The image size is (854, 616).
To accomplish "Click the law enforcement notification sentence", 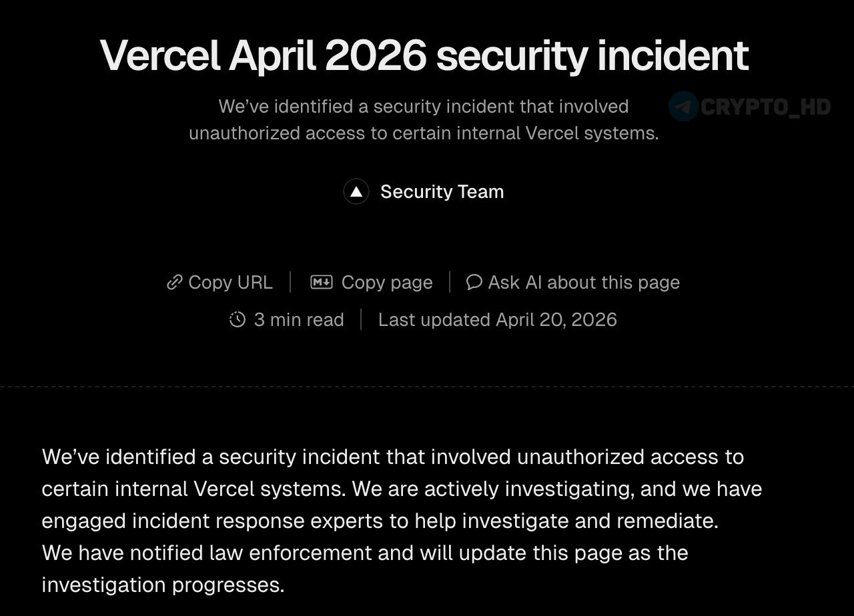I will tap(364, 553).
